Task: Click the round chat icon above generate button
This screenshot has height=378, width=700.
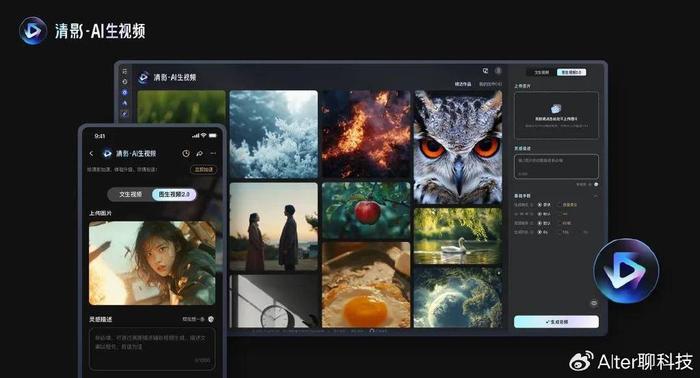Action: click(594, 303)
